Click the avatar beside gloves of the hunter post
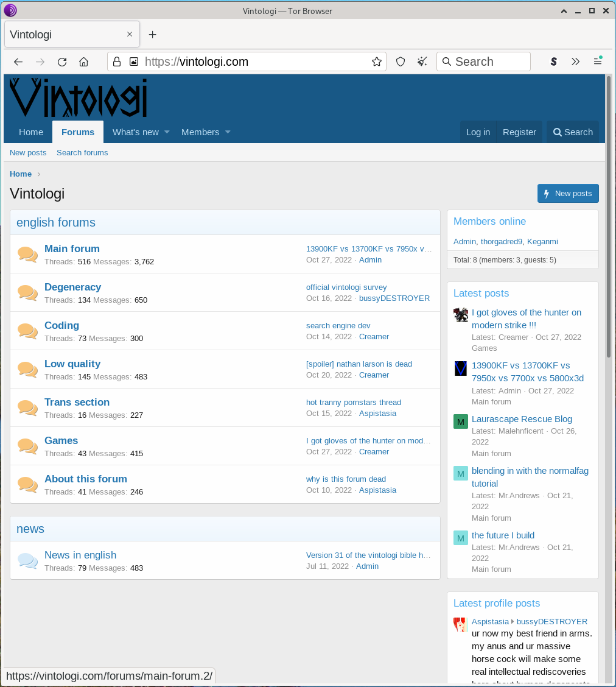The image size is (616, 687). click(461, 315)
